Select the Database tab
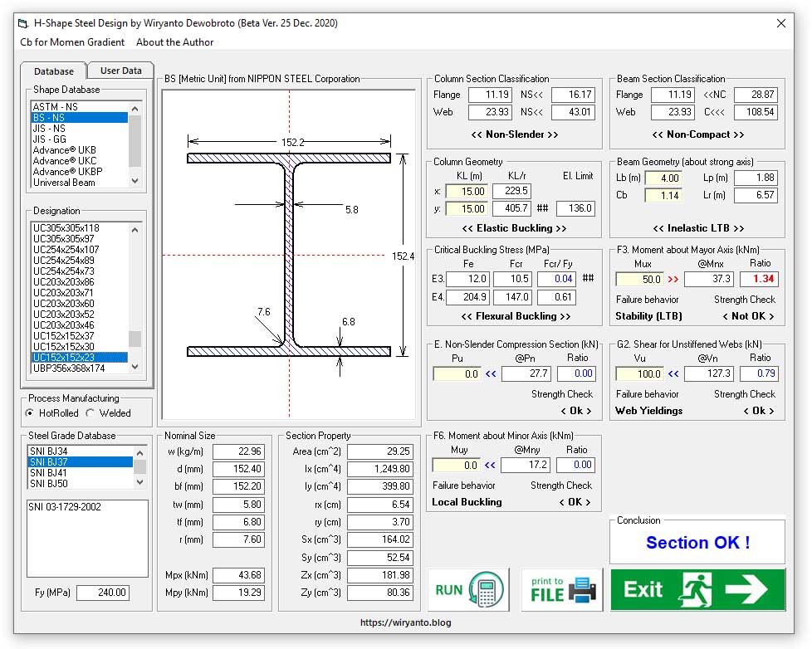Image resolution: width=812 pixels, height=649 pixels. click(x=54, y=71)
